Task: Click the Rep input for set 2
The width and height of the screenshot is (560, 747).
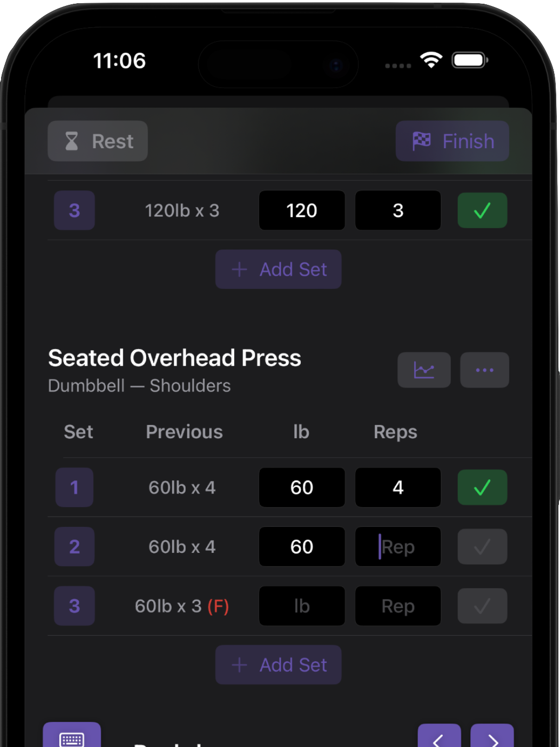Action: 398,547
